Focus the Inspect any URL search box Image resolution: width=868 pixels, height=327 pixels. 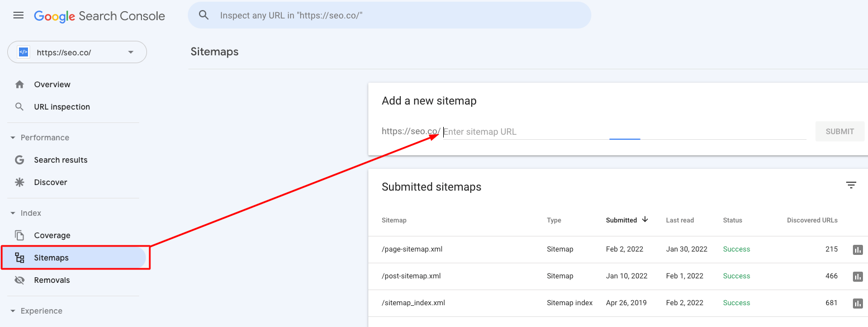pyautogui.click(x=391, y=16)
